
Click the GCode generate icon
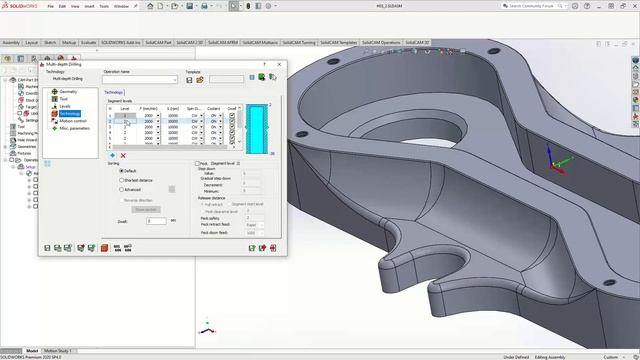click(x=117, y=248)
